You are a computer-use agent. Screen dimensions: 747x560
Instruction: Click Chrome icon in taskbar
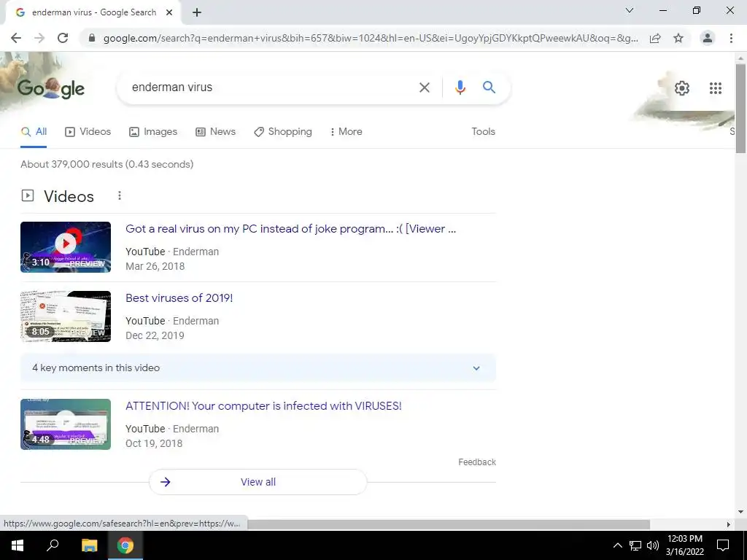[x=125, y=545]
